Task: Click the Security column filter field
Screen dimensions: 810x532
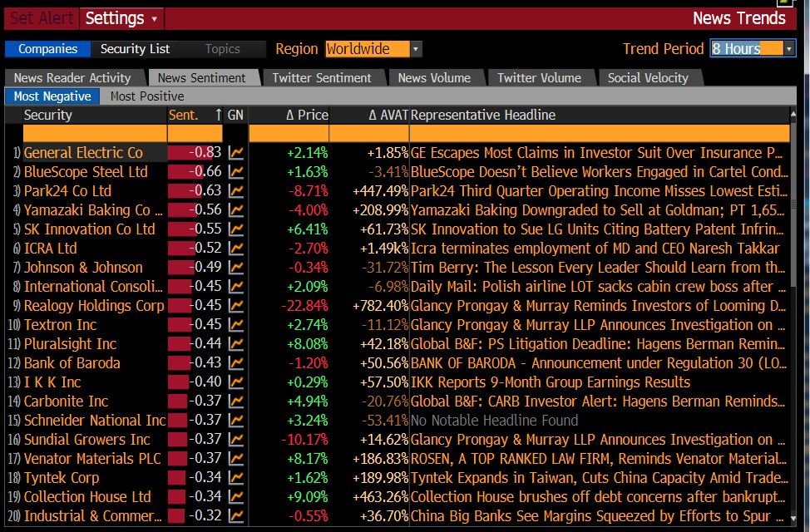Action: [x=95, y=134]
